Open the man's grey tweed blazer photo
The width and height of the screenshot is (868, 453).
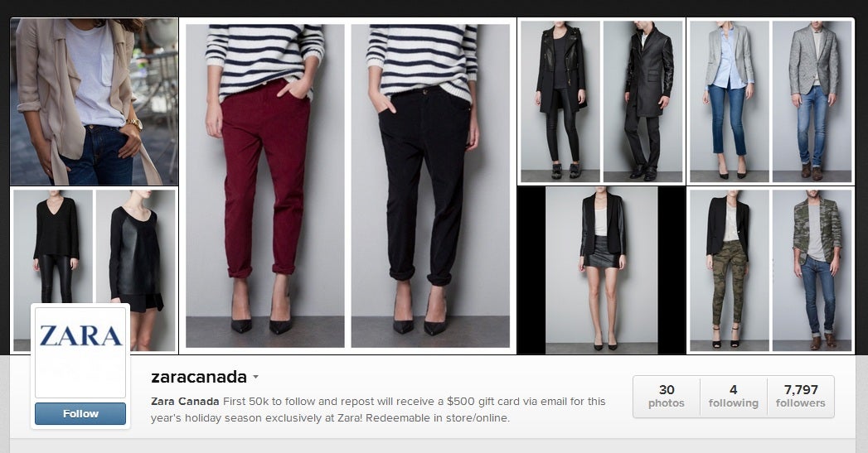coord(812,101)
